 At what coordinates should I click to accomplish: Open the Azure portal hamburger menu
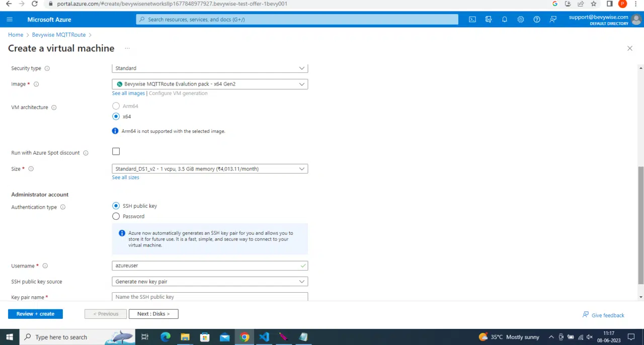[x=10, y=20]
